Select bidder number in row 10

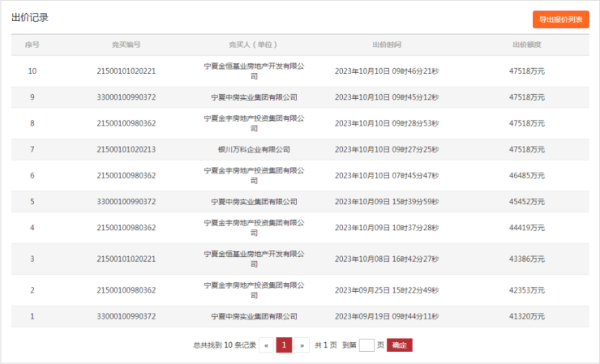click(126, 71)
